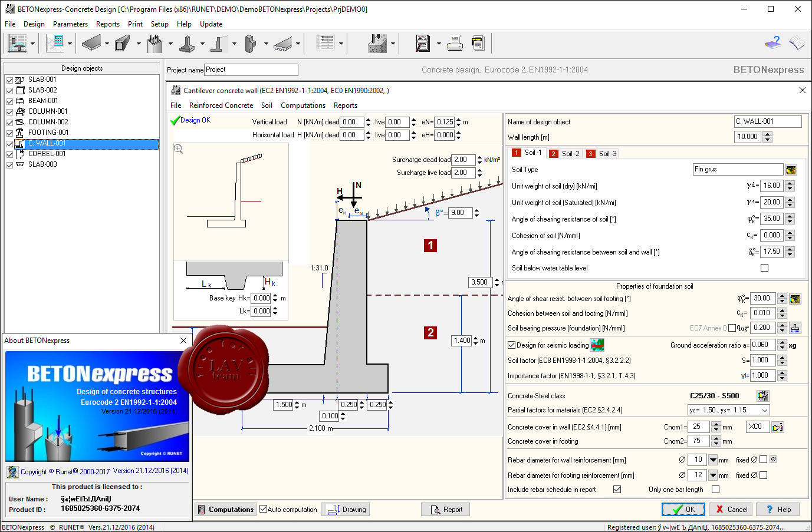Open wall rebar diameter dropdown showing 10
Image resolution: width=812 pixels, height=532 pixels.
click(x=713, y=460)
